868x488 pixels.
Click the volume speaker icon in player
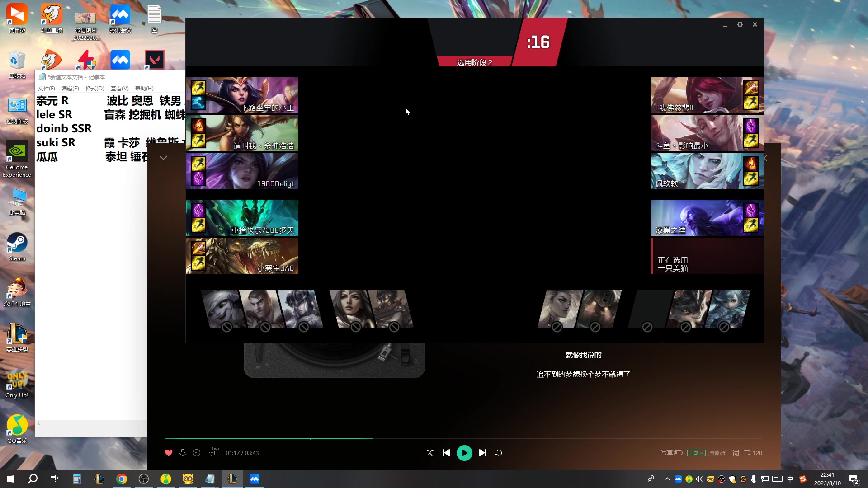tap(498, 453)
